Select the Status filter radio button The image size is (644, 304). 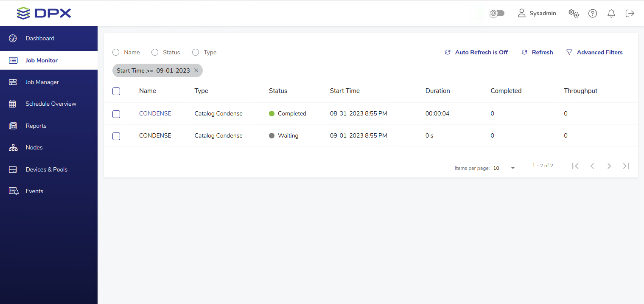tap(155, 52)
